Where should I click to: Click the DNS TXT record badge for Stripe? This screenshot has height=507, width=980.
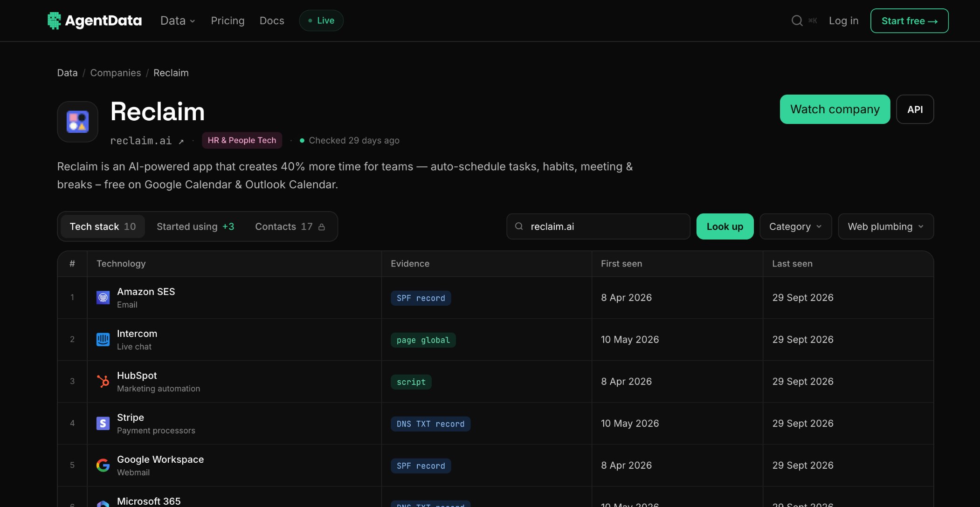(x=430, y=424)
